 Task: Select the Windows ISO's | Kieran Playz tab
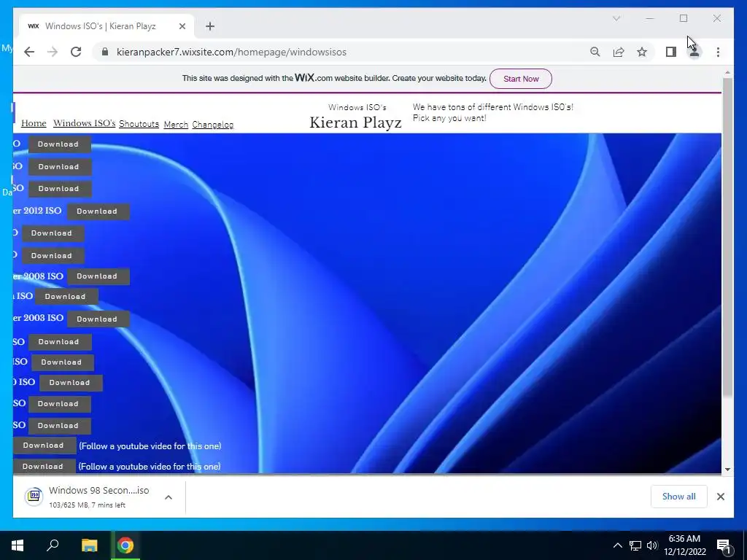(107, 26)
